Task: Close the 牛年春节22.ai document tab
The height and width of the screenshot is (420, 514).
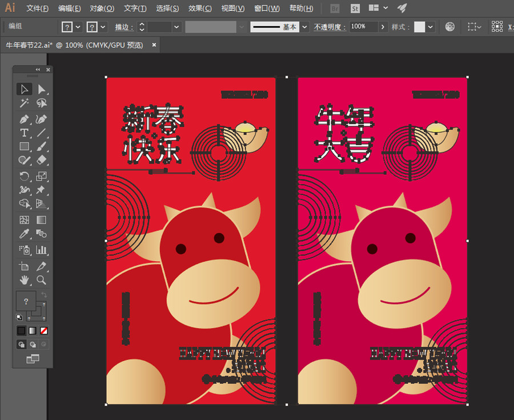Action: tap(154, 45)
